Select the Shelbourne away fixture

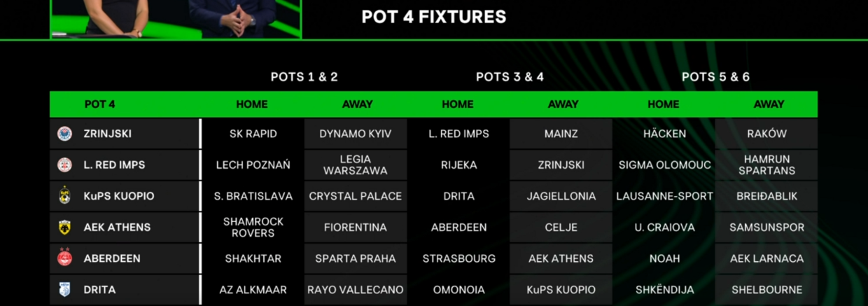pos(767,289)
